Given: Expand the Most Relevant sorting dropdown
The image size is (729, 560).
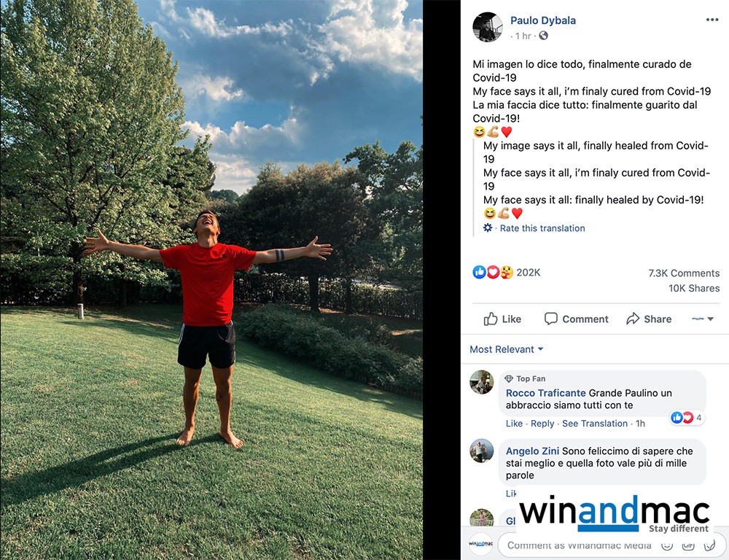Looking at the screenshot, I should coord(507,349).
